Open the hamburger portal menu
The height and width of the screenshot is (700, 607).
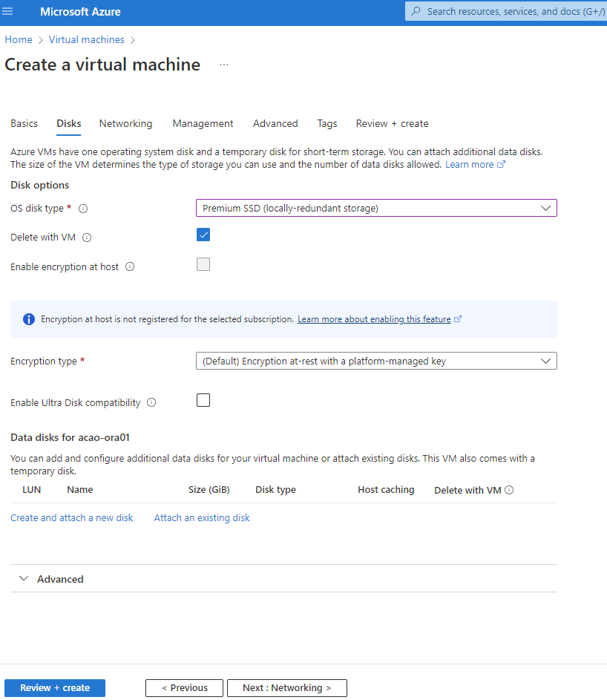(x=8, y=11)
